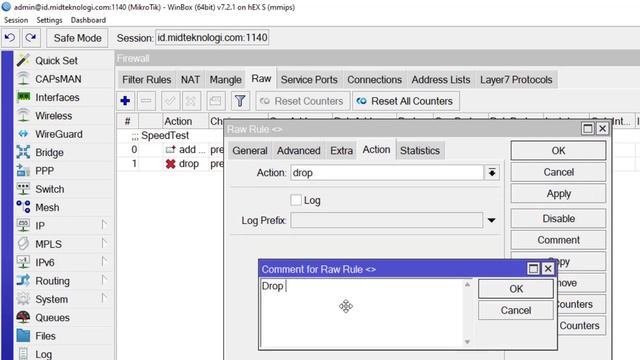Open the Session menu
The image size is (640, 360).
click(x=16, y=20)
